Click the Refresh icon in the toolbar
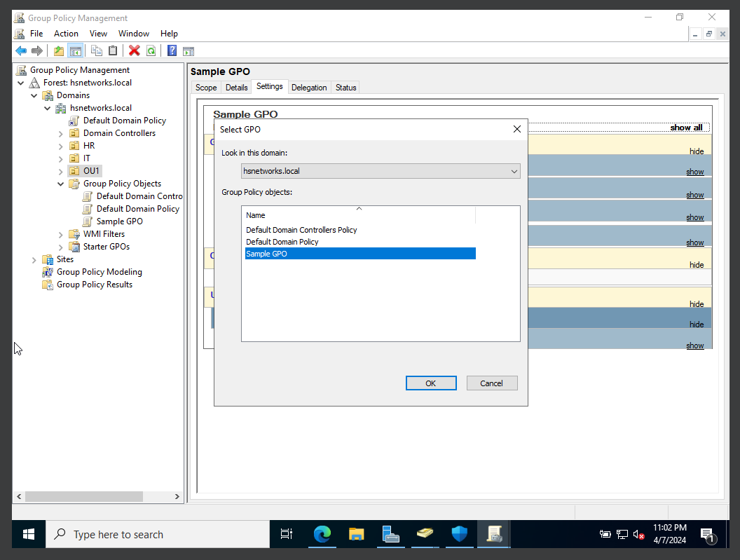This screenshot has height=560, width=740. (150, 50)
